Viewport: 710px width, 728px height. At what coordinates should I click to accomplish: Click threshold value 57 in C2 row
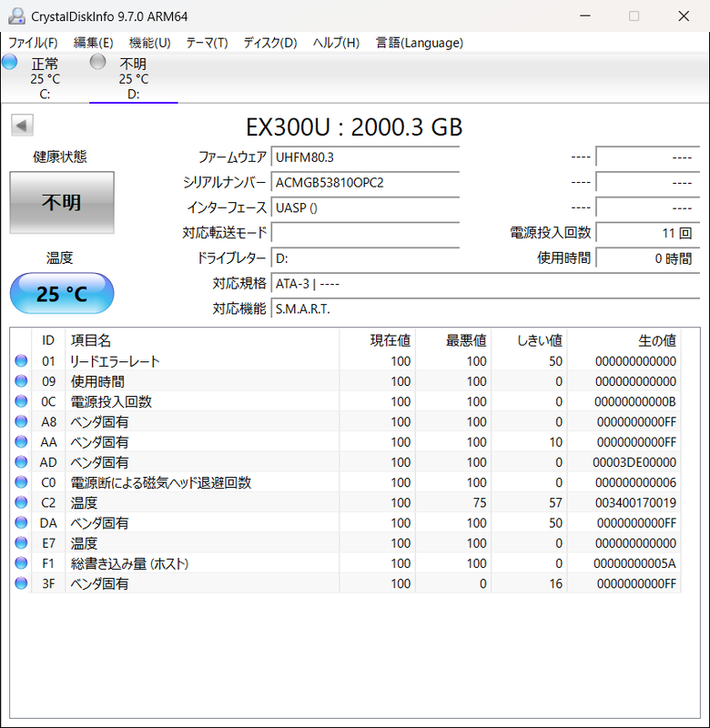point(555,503)
